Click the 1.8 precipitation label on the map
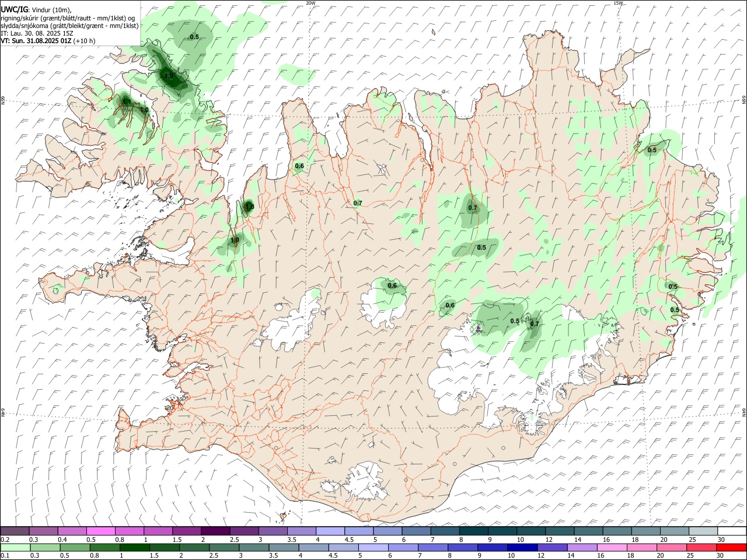The image size is (747, 560). coord(249,206)
